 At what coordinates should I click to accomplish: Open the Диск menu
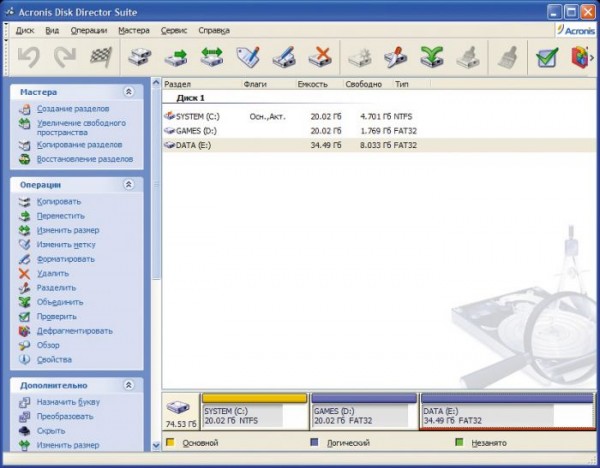pos(25,31)
